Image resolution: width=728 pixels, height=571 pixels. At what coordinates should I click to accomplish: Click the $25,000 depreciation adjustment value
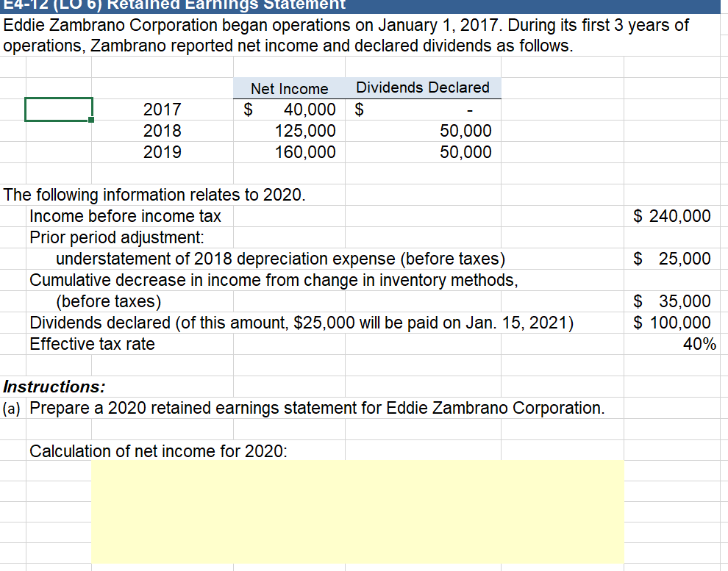click(671, 259)
